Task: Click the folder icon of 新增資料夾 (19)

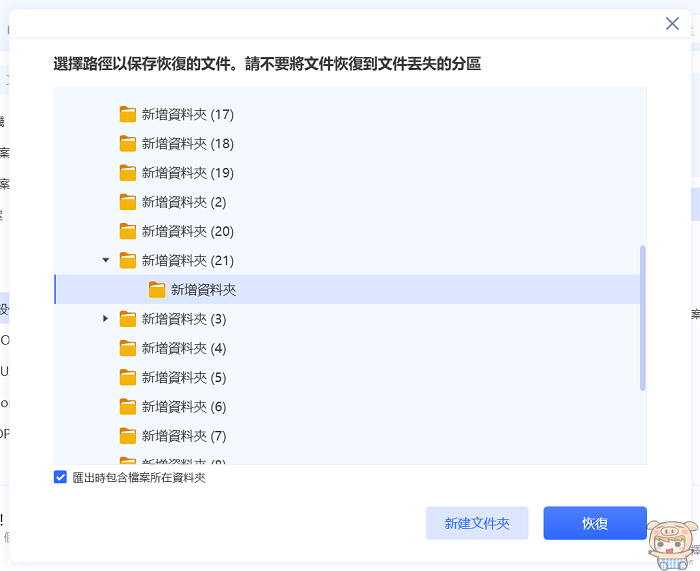Action: (x=127, y=172)
